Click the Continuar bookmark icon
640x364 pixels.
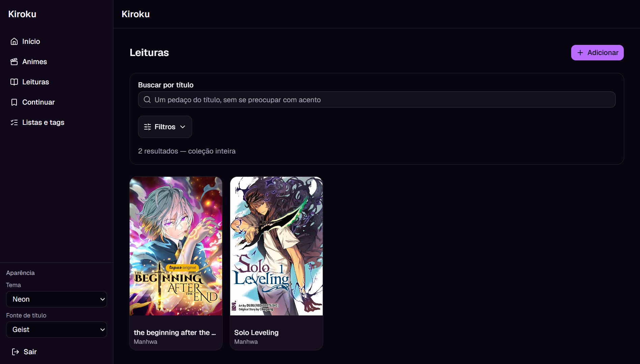point(14,102)
